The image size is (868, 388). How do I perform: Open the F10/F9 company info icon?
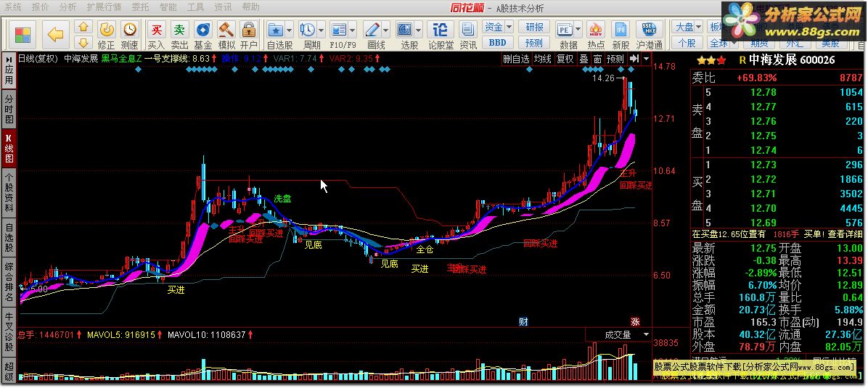click(x=339, y=29)
